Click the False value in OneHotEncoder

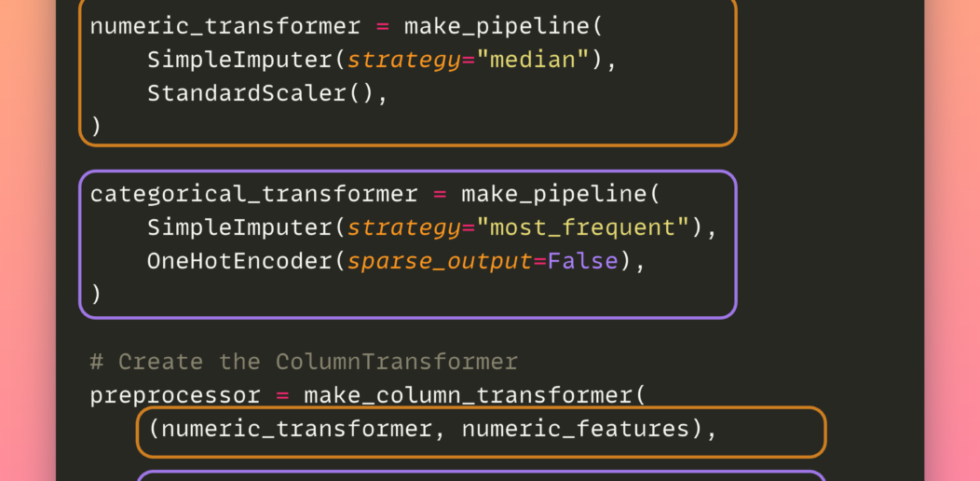click(x=582, y=262)
